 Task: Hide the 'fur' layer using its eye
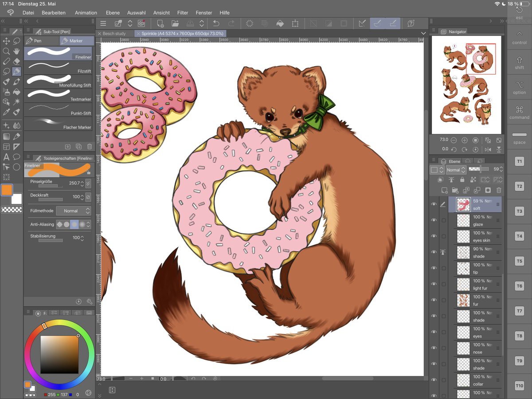point(434,300)
